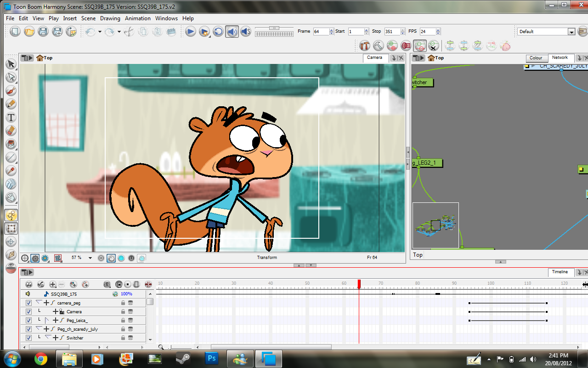Open the timeline panel menu button

pyautogui.click(x=27, y=272)
